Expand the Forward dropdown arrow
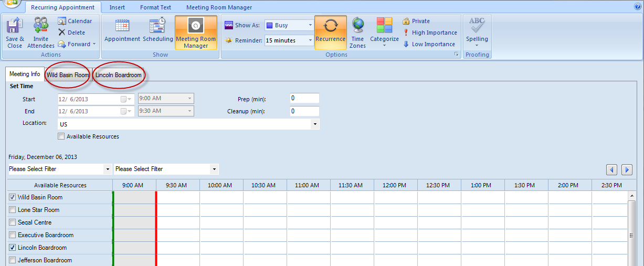Image resolution: width=644 pixels, height=266 pixels. 94,44
